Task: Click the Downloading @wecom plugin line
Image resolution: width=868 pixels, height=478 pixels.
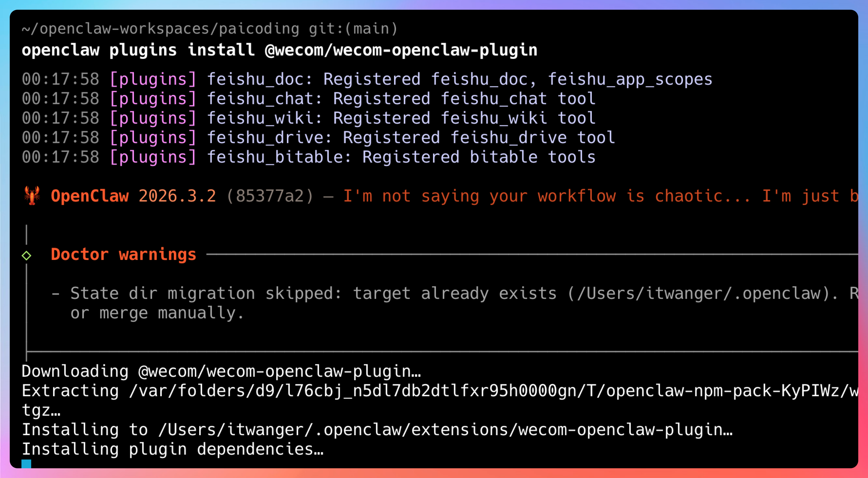Action: point(221,371)
